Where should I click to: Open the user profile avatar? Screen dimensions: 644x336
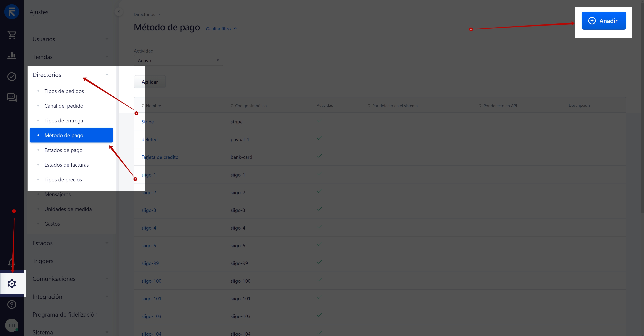click(x=12, y=325)
